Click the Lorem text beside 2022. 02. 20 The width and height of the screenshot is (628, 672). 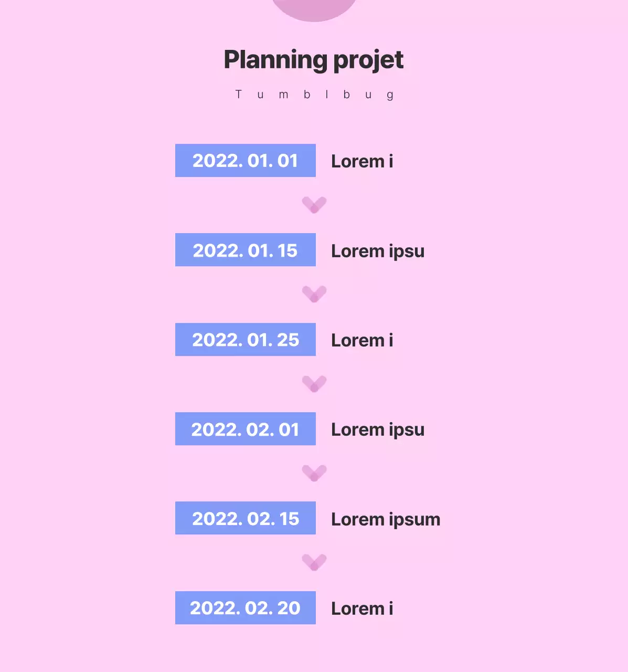click(x=362, y=608)
